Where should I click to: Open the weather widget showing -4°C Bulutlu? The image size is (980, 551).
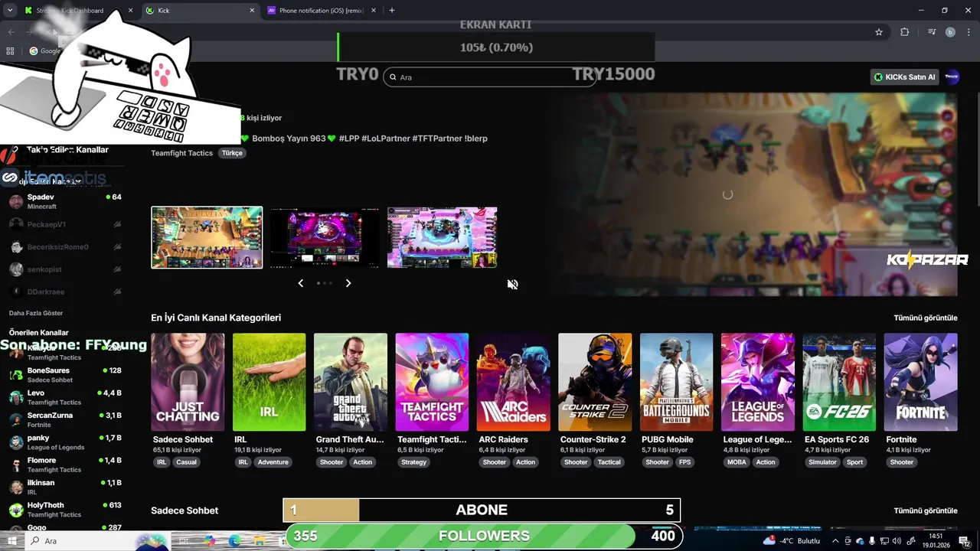(x=791, y=540)
